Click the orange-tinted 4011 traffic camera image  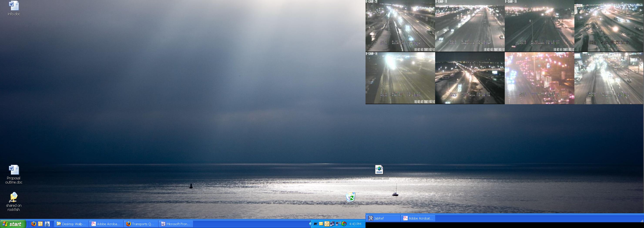click(540, 78)
